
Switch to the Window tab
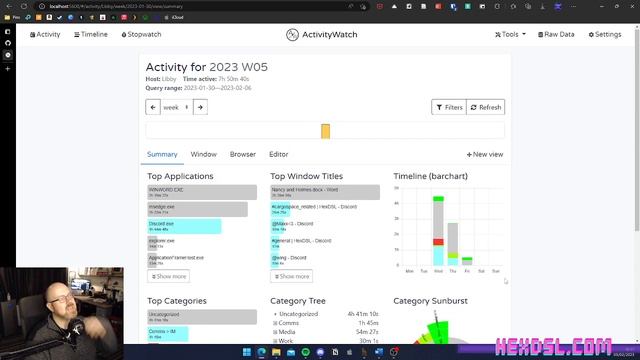pos(204,154)
